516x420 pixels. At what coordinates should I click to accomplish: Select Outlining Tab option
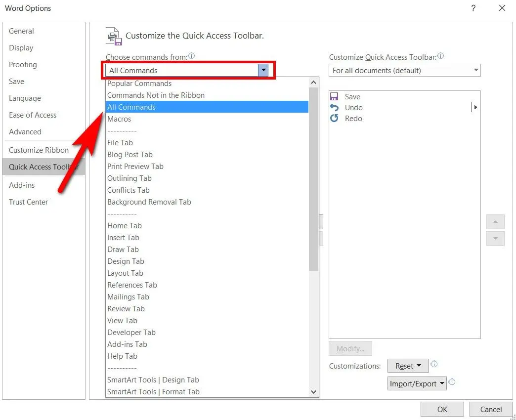click(x=207, y=178)
